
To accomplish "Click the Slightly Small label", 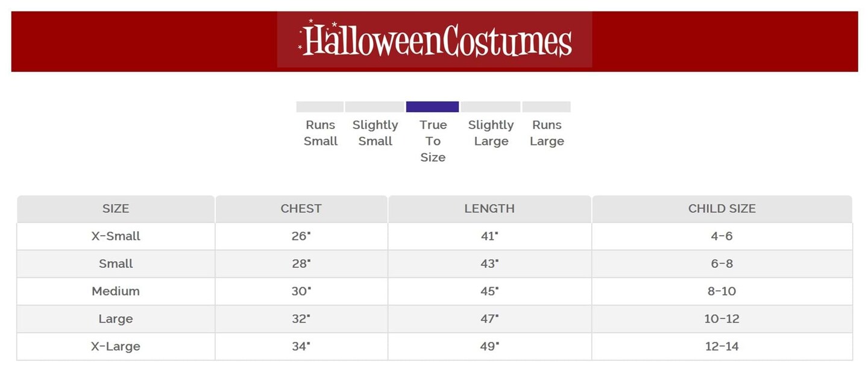I will [x=375, y=133].
